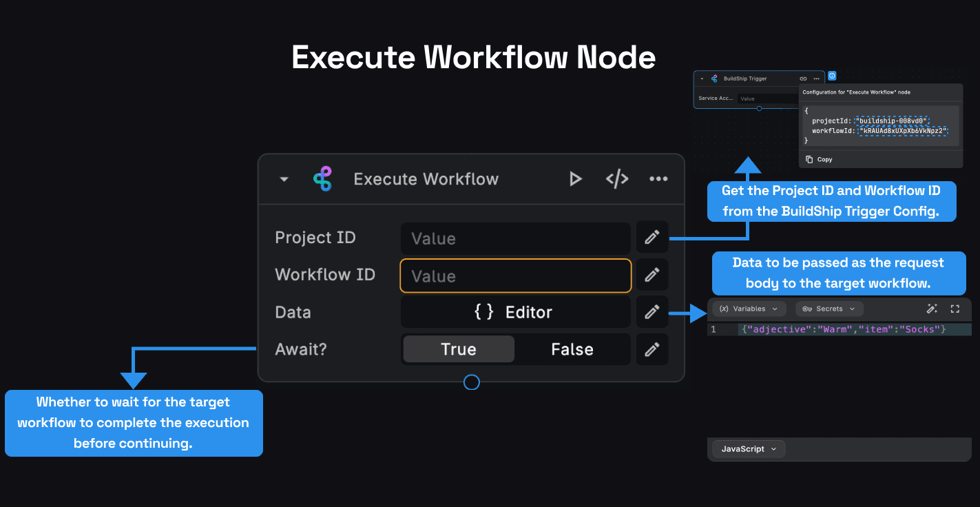Collapse the Execute Workflow node
980x507 pixels.
[284, 179]
